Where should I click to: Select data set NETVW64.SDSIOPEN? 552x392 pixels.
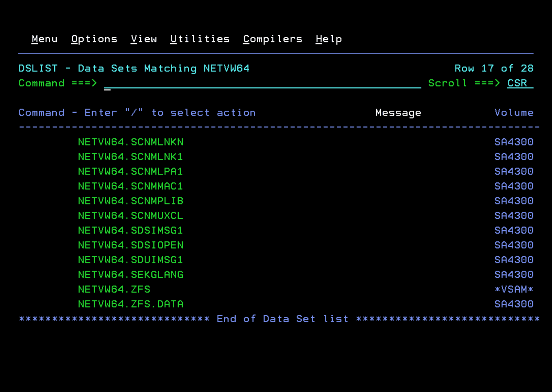(x=130, y=245)
